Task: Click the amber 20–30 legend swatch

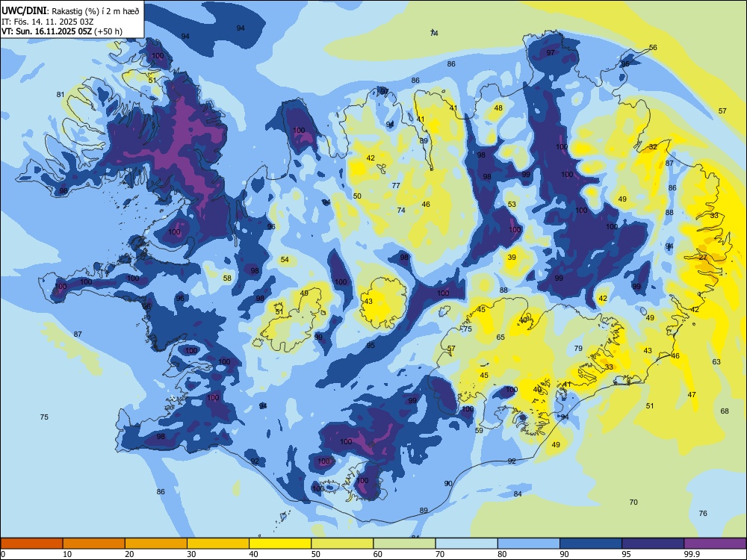Action: point(156,544)
